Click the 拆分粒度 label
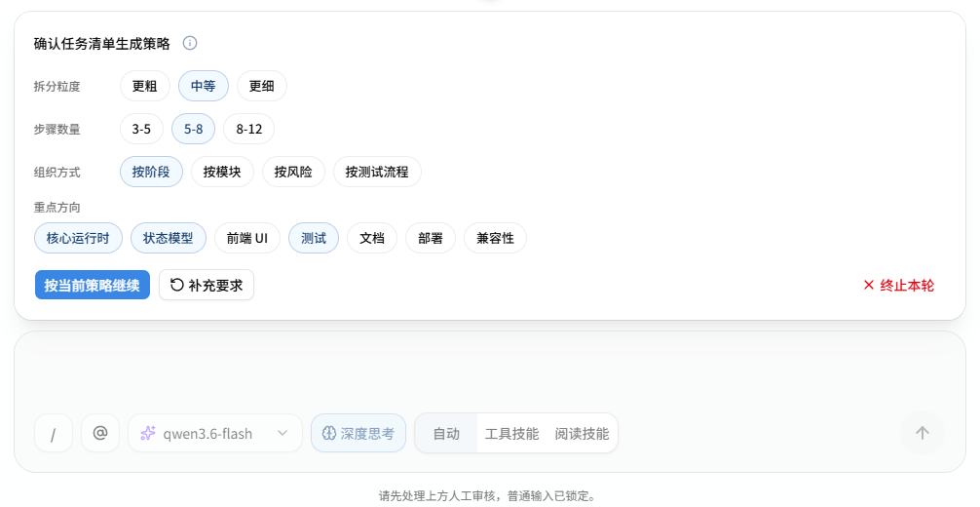 [x=57, y=87]
